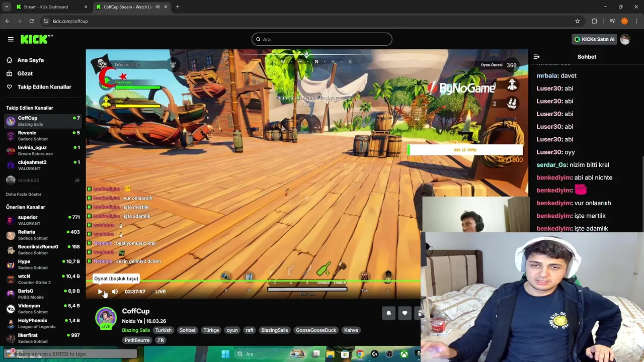644x362 pixels.
Task: Open HolyPhoenix recommended channel
Action: point(43,323)
